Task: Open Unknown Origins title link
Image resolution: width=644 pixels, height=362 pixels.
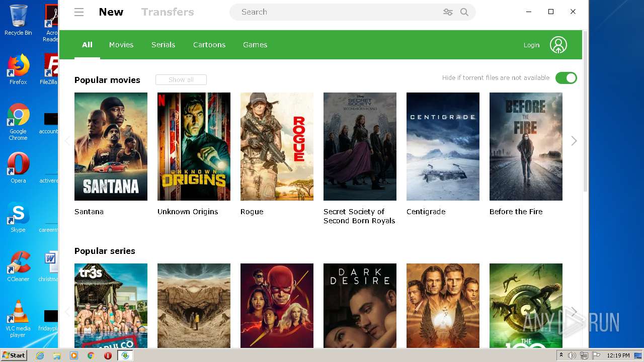Action: [x=188, y=212]
